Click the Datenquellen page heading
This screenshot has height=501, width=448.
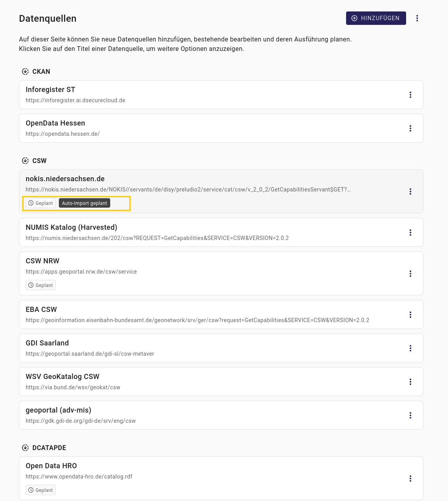click(48, 19)
